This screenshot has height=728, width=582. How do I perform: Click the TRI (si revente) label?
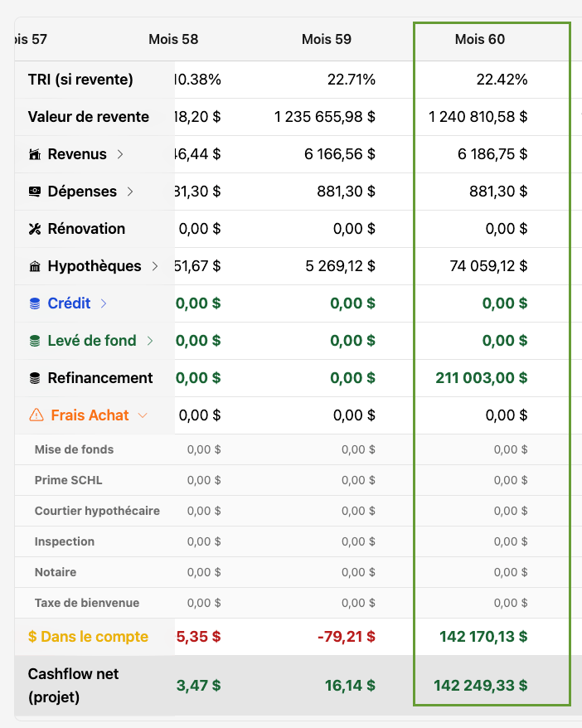[x=80, y=80]
